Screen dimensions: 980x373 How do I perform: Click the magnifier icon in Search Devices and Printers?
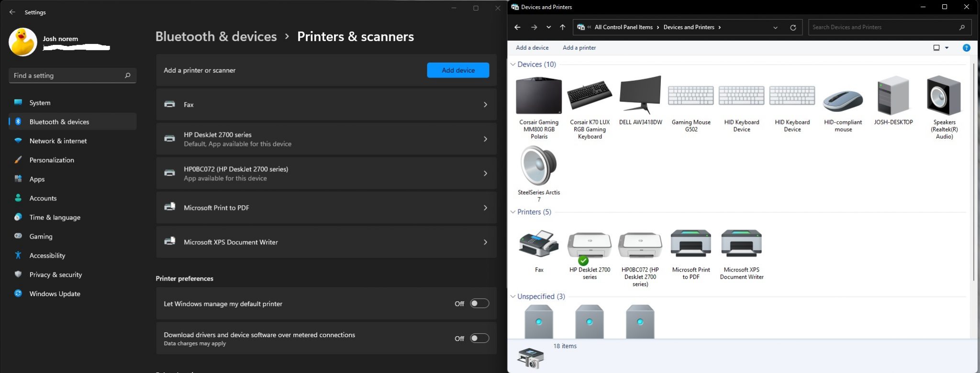pyautogui.click(x=962, y=27)
